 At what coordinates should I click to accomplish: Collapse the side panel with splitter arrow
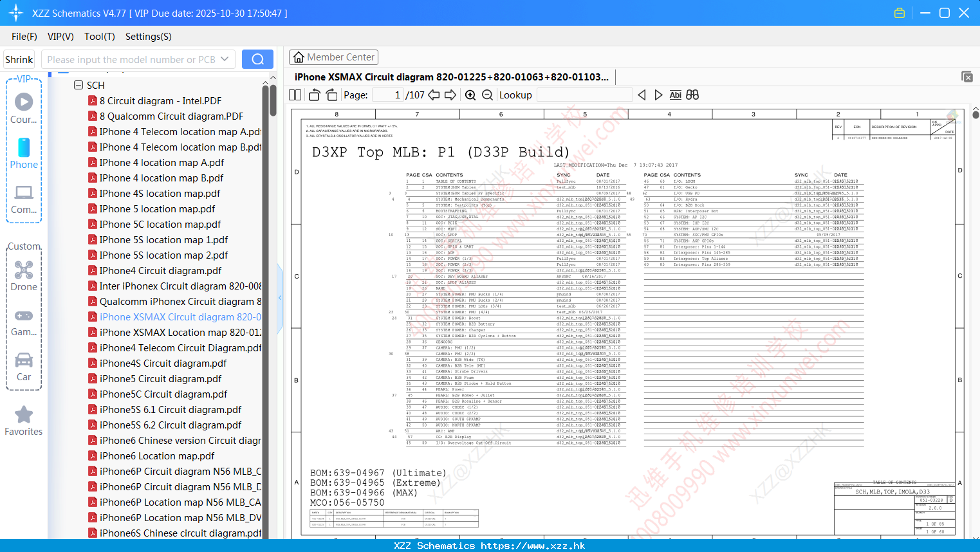pos(280,297)
